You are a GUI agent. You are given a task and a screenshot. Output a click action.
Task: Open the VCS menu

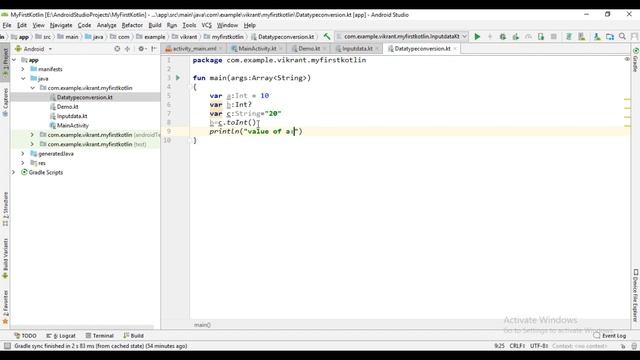coord(207,25)
